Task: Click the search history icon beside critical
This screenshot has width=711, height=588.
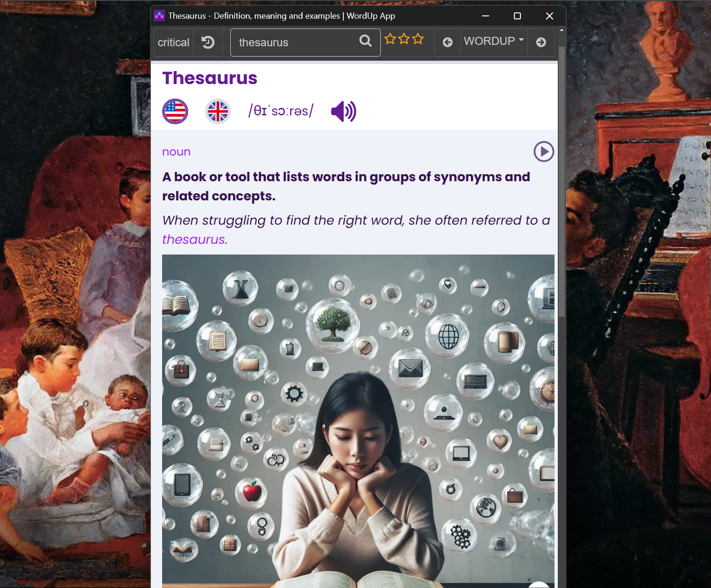Action: tap(207, 42)
